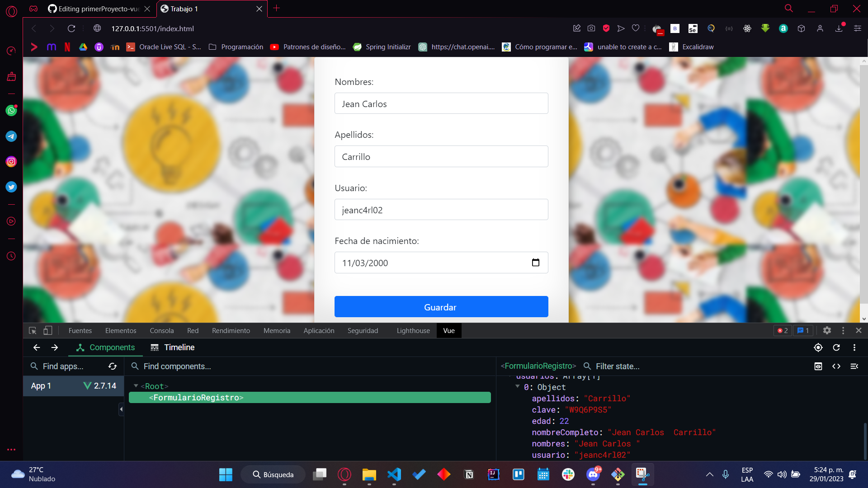Viewport: 868px width, 488px height.
Task: Open the Consola tab in DevTools
Action: pos(161,330)
